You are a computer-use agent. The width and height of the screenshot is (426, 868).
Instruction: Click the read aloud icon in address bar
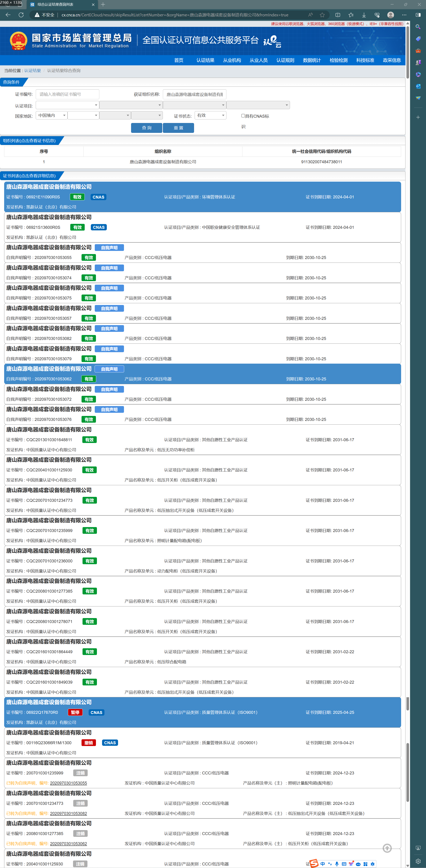tap(310, 15)
